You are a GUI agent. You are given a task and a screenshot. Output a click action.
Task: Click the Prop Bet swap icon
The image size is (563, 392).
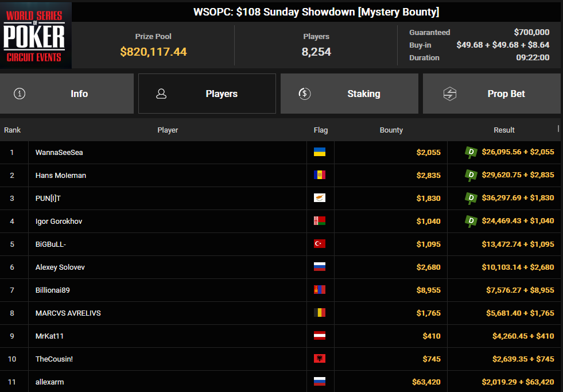449,94
